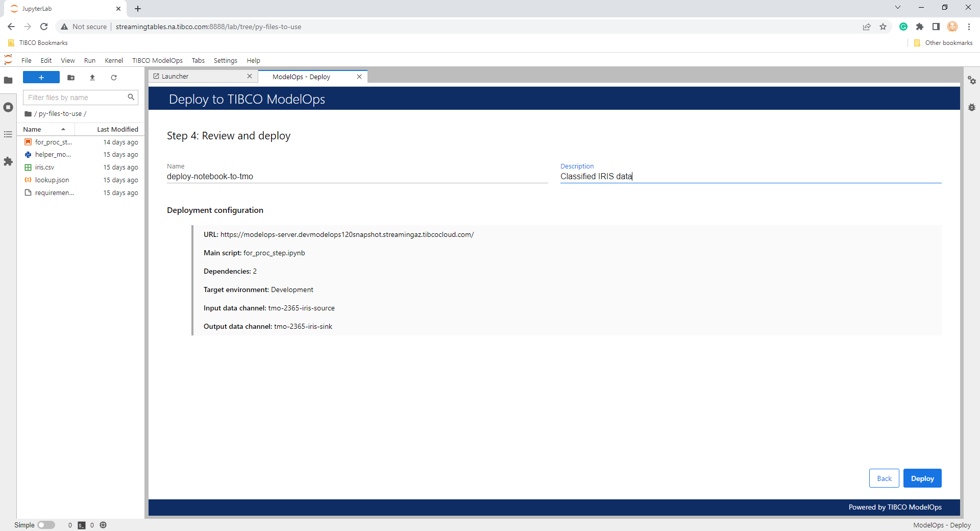Open the Chrome tab search chevron
The width and height of the screenshot is (980, 531).
(x=898, y=8)
